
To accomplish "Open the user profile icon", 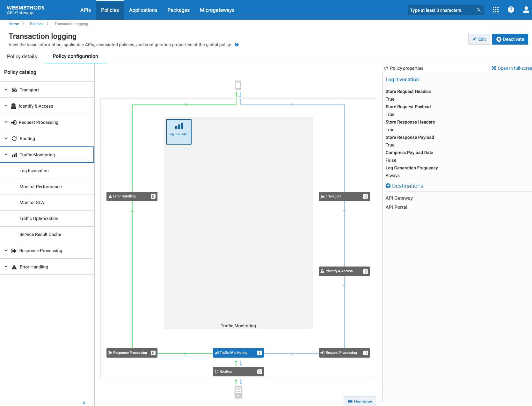I will [x=526, y=10].
